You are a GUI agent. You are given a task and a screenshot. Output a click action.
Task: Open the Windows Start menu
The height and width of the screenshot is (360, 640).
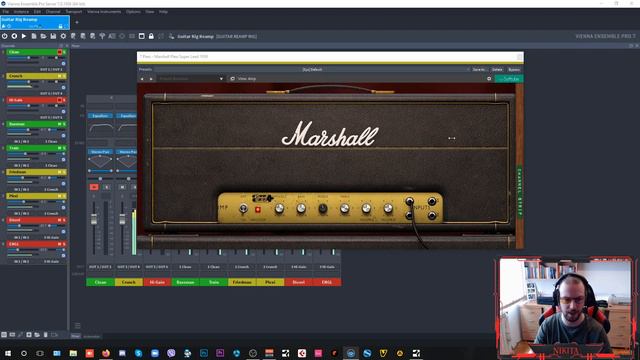point(8,353)
